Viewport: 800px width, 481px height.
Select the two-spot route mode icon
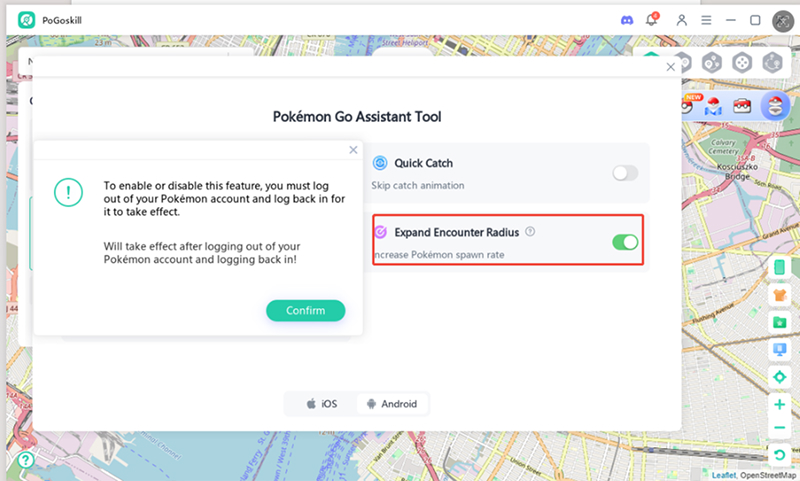coord(711,63)
